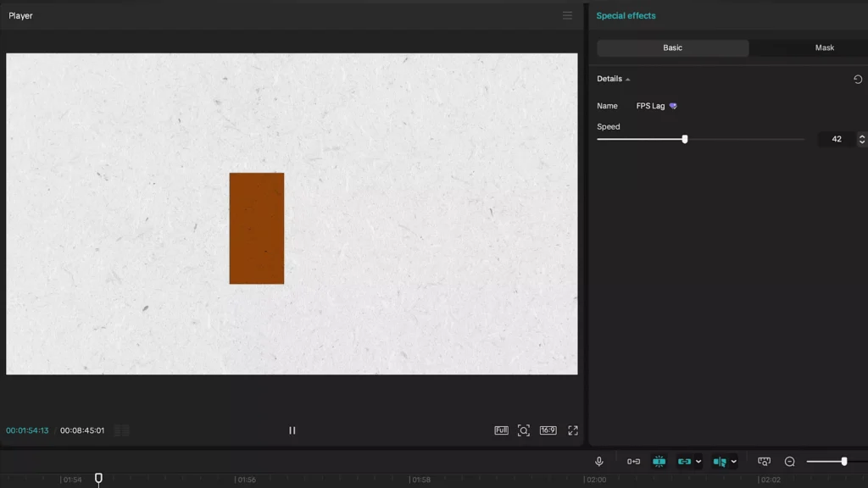
Task: Click the highlighted freeze frame tool
Action: point(659,461)
